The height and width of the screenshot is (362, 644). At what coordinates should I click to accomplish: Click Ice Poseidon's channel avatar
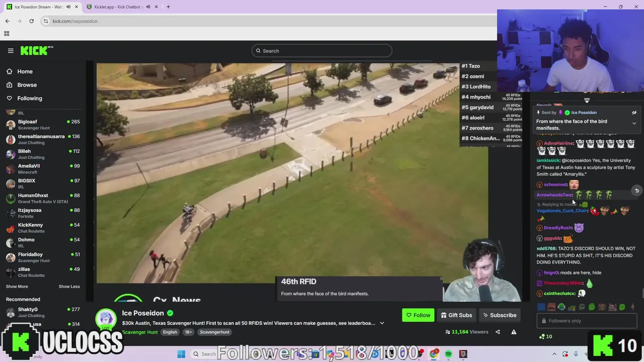[106, 319]
